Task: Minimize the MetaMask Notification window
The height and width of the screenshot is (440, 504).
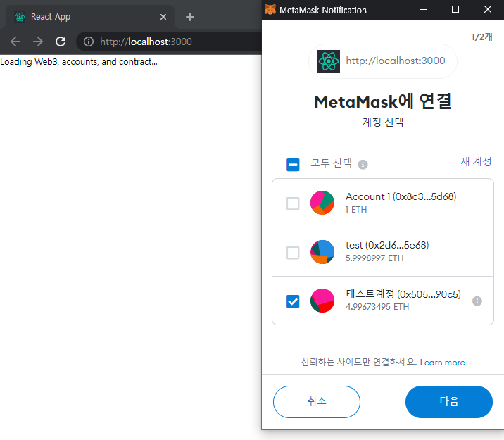Action: (423, 10)
